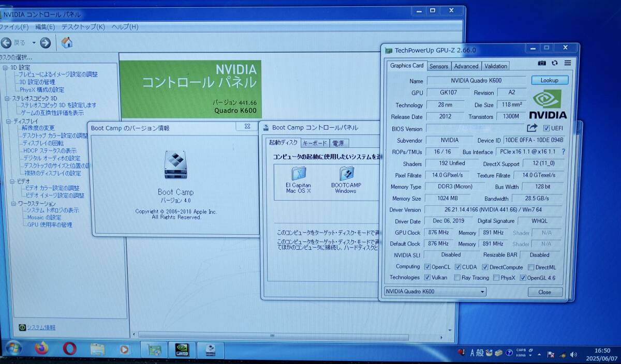Screen dimensions: 621x364
Task: Collapse the 3D 設定 tree node
Action: 6,68
